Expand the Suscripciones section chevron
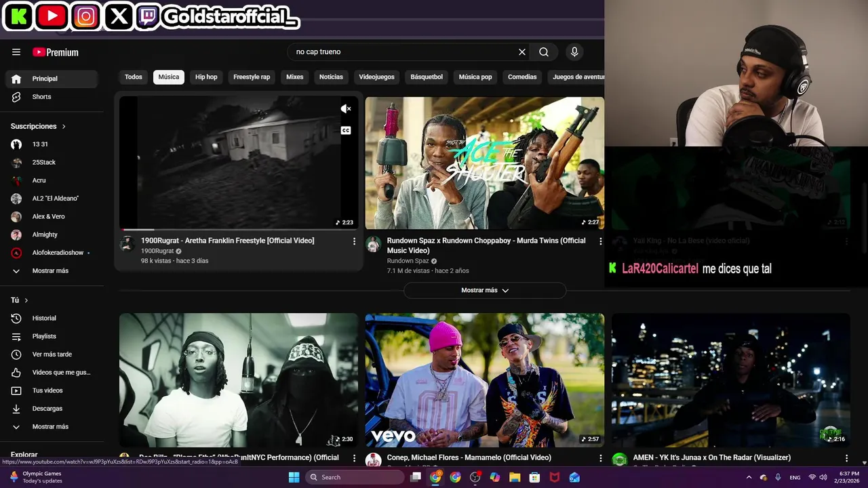 pos(64,127)
